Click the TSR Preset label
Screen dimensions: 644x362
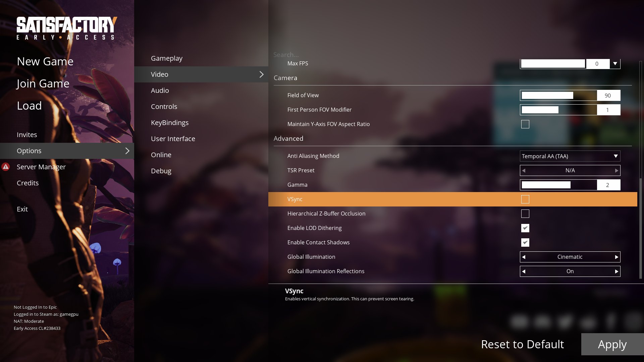tap(301, 171)
